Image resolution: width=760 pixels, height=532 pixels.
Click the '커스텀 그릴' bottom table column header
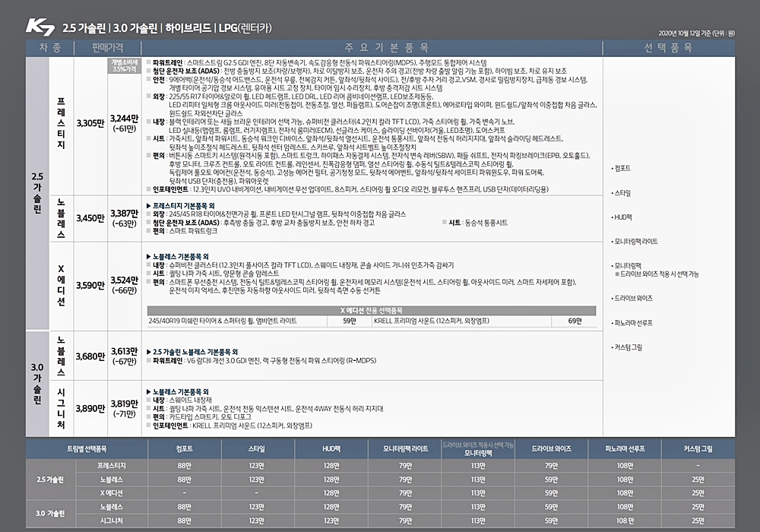[698, 450]
